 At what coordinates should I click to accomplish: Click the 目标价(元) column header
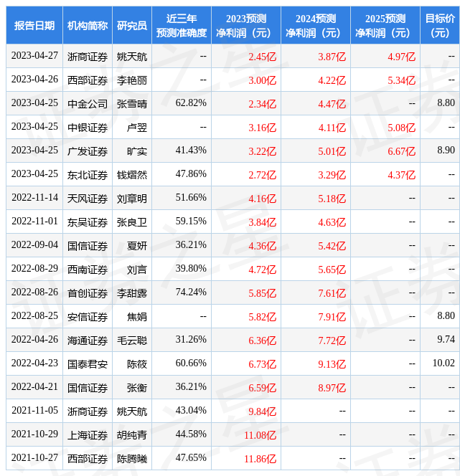(440, 26)
